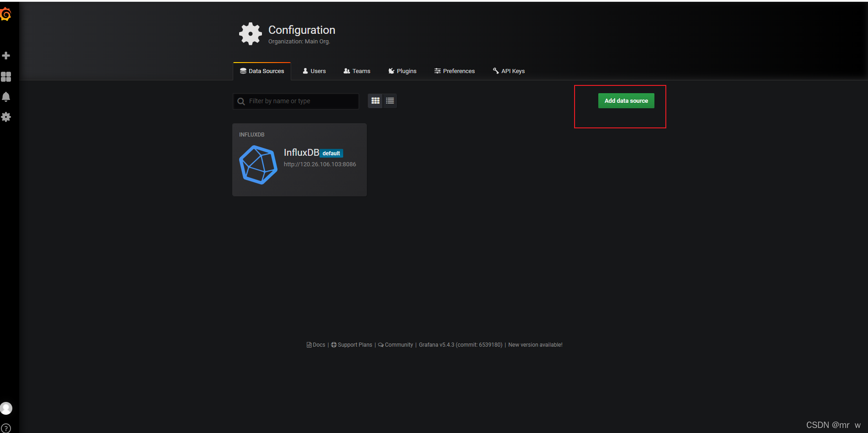Viewport: 868px width, 433px height.
Task: Open the Dashboards grid icon in sidebar
Action: pyautogui.click(x=6, y=77)
